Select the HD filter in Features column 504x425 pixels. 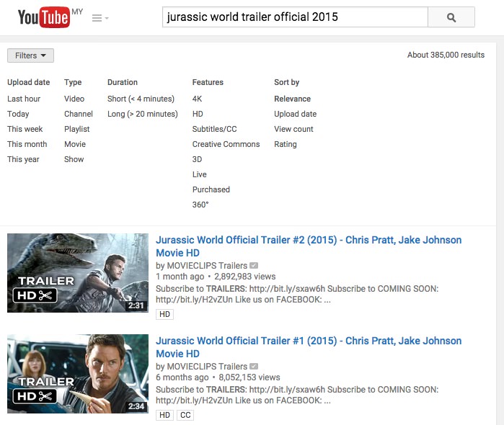198,114
